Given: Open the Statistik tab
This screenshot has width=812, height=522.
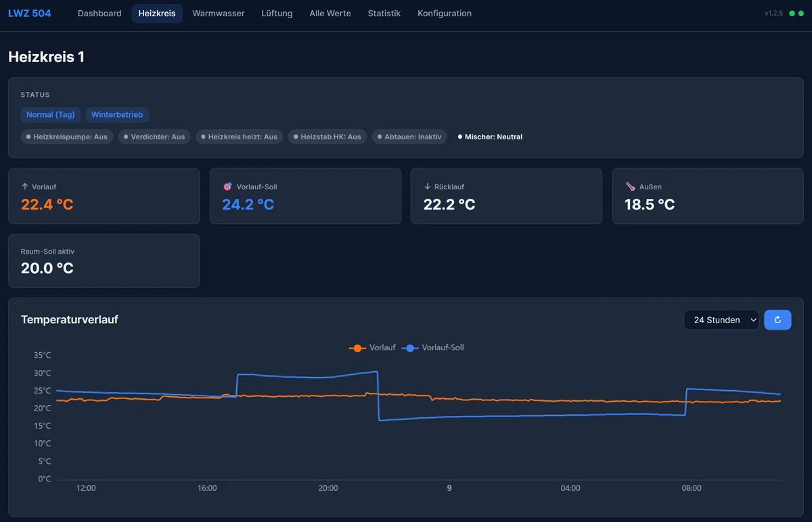Looking at the screenshot, I should (384, 14).
